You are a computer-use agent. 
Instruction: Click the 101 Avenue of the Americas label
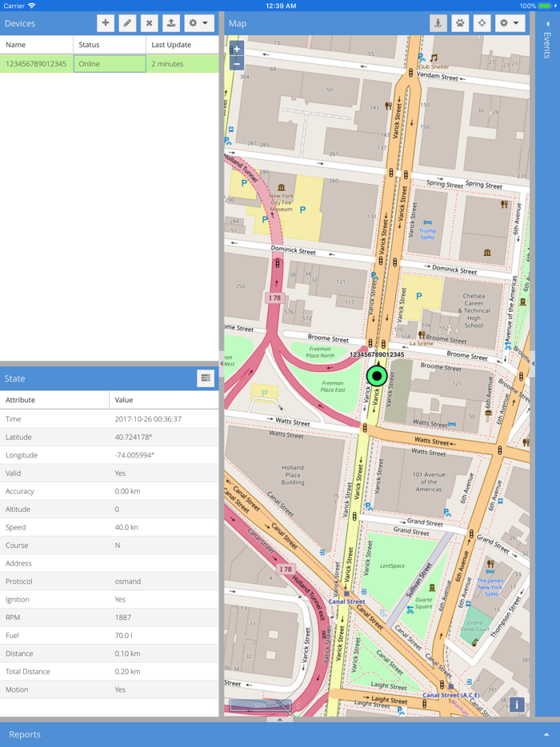(429, 481)
